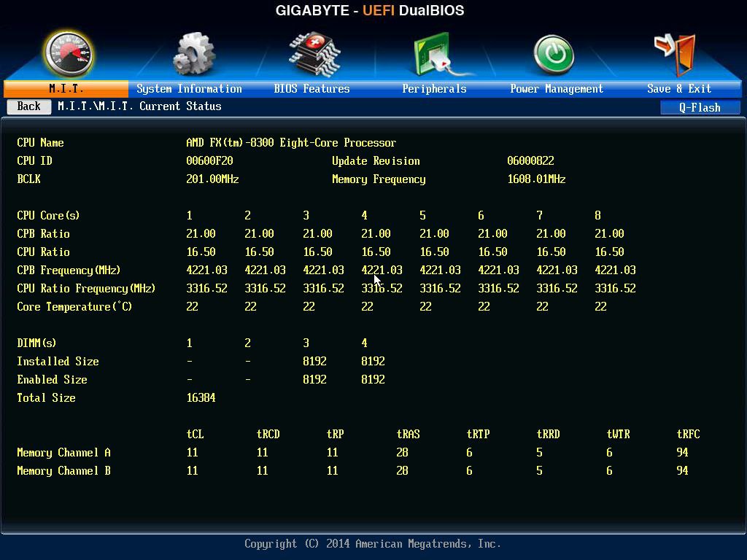Viewport: 747px width, 560px height.
Task: Select Installed Size 8192 for DIMM 3
Action: pyautogui.click(x=314, y=362)
